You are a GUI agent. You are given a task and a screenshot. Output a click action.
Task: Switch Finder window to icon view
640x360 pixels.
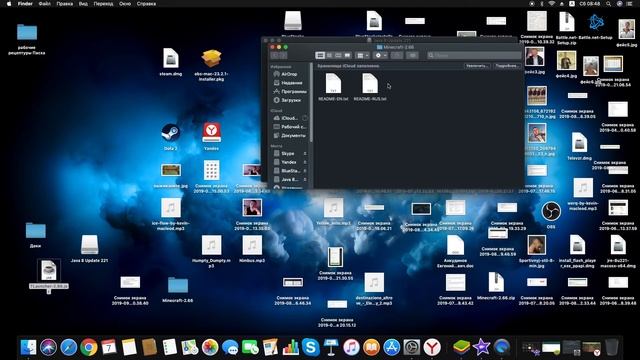pos(320,55)
